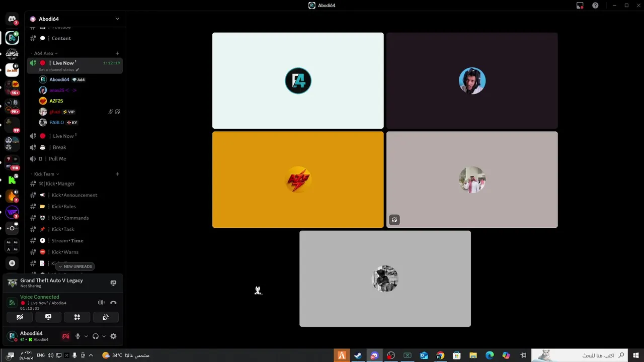Click the red game controller disabled icon
Image resolution: width=644 pixels, height=362 pixels.
(65, 336)
